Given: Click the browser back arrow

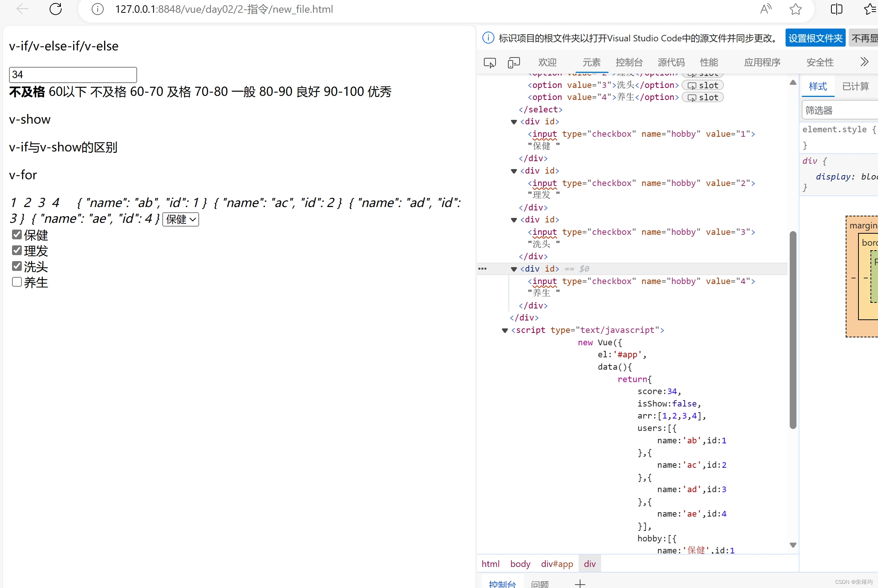Looking at the screenshot, I should (23, 9).
